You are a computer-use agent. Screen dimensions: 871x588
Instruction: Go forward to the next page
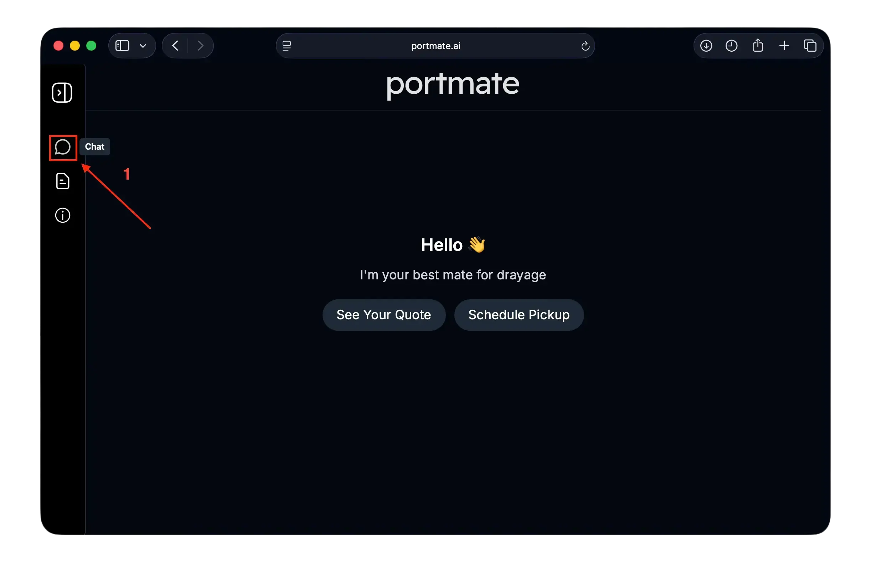point(201,46)
